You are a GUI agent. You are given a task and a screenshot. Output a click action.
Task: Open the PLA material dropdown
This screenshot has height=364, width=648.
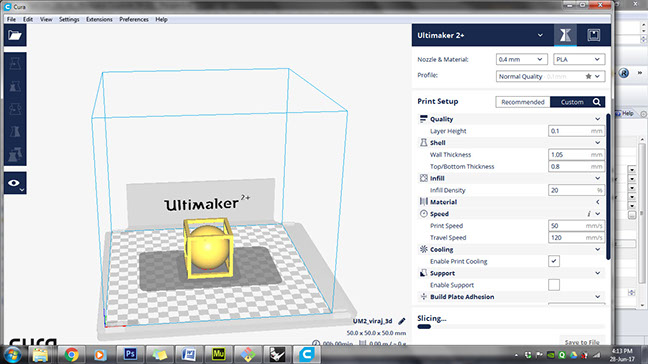coord(579,59)
